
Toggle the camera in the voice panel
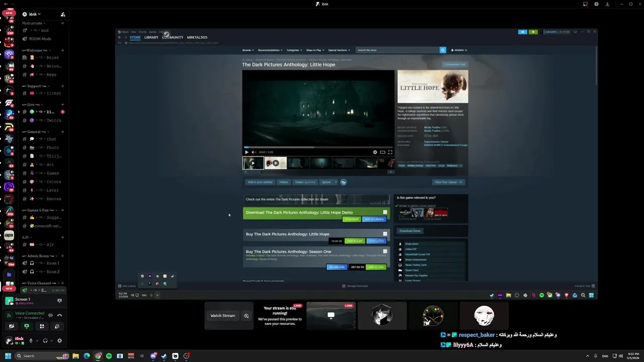click(x=12, y=326)
